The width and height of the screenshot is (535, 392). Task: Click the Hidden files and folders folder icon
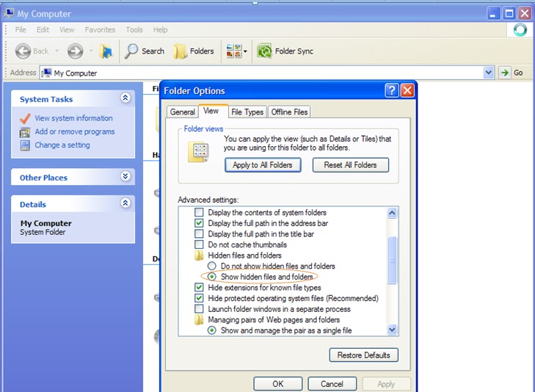[x=199, y=255]
